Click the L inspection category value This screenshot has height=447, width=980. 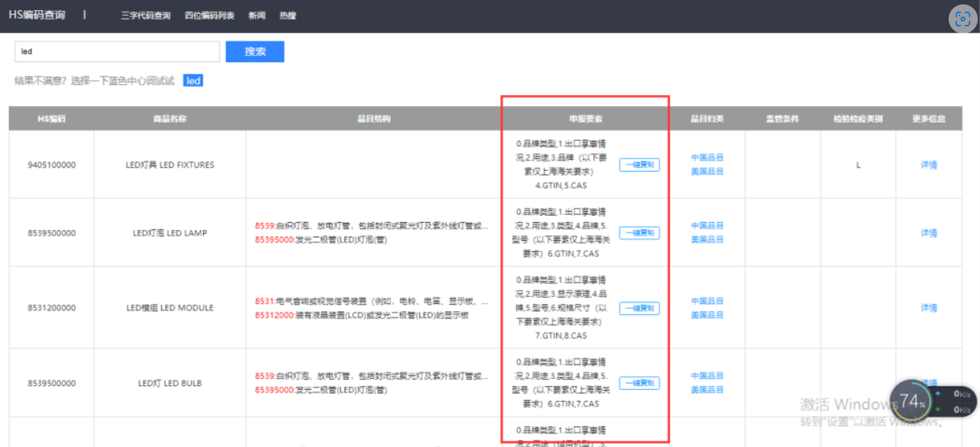point(858,165)
